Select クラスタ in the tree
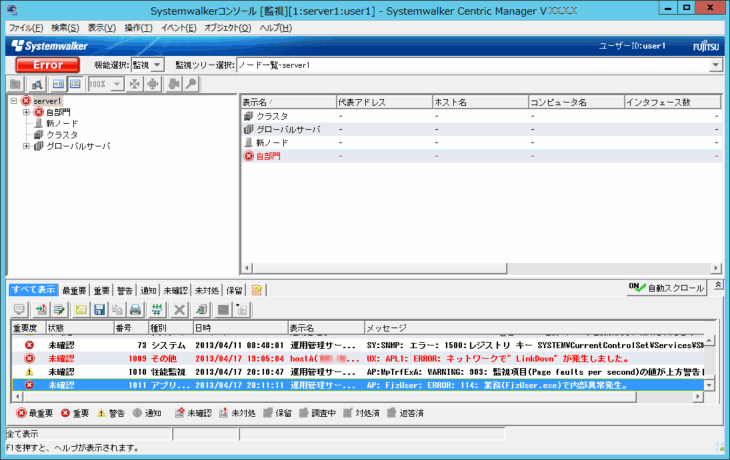 [62, 135]
